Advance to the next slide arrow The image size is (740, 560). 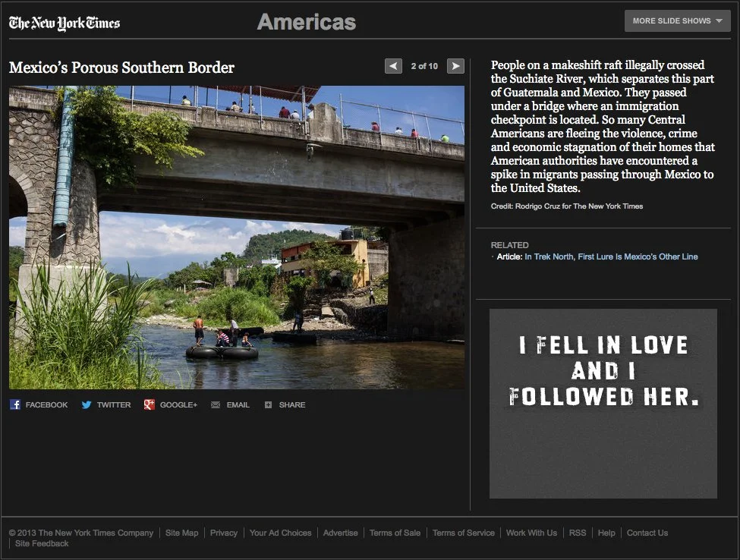point(455,66)
